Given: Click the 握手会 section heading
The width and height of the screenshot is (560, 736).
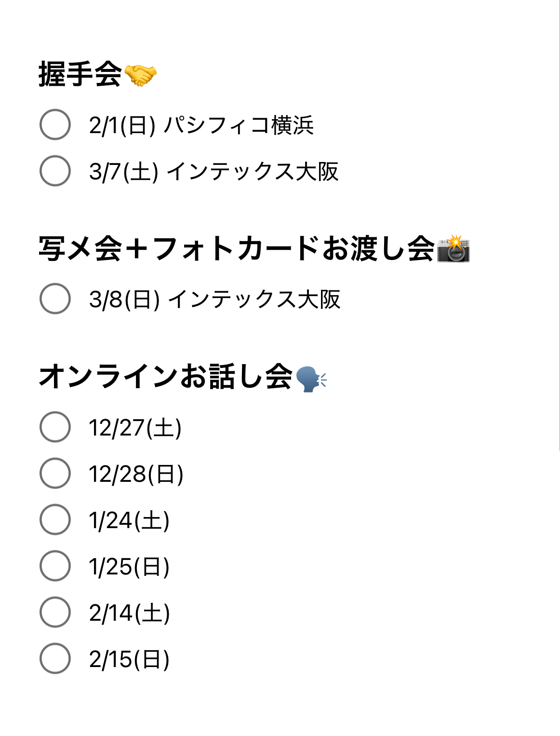Looking at the screenshot, I should (x=80, y=74).
